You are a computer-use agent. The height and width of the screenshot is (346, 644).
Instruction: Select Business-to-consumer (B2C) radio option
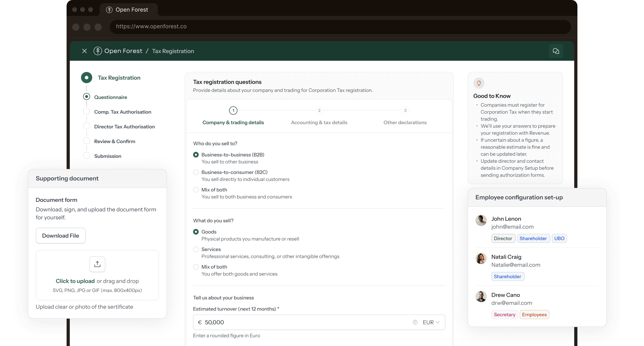(x=196, y=172)
